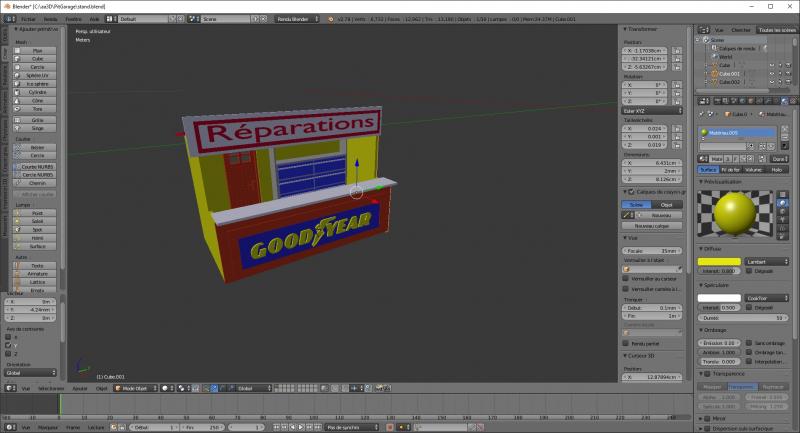Click the Focale 35mm field
The image size is (800, 433).
point(654,250)
